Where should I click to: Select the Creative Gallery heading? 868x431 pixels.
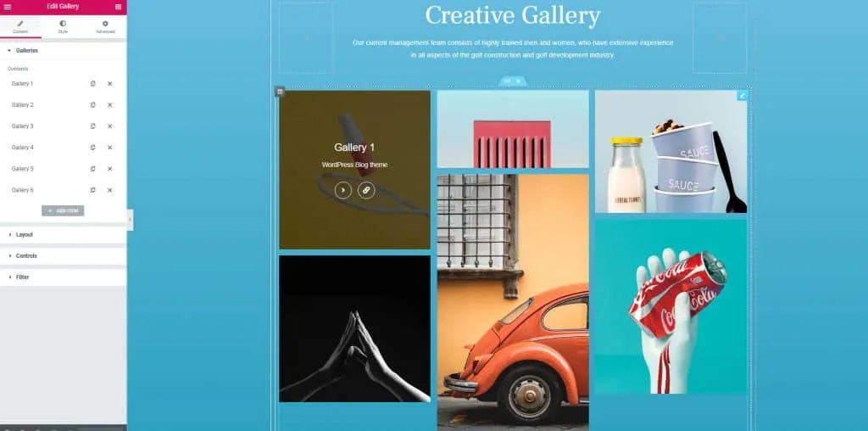point(513,15)
